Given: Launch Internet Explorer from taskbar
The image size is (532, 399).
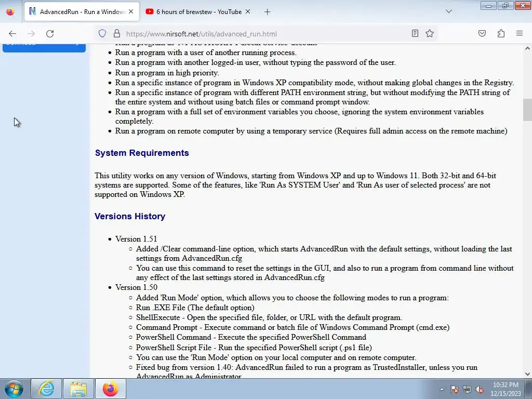Looking at the screenshot, I should pos(46,389).
